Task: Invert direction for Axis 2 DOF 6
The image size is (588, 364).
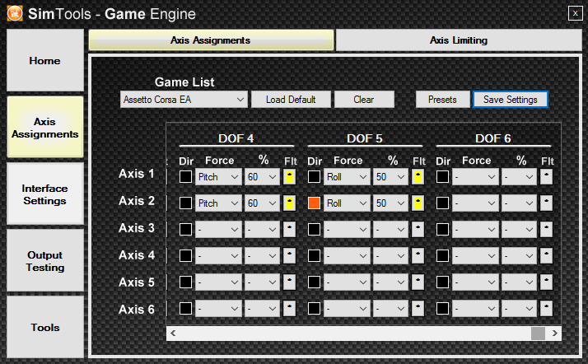Action: click(442, 203)
